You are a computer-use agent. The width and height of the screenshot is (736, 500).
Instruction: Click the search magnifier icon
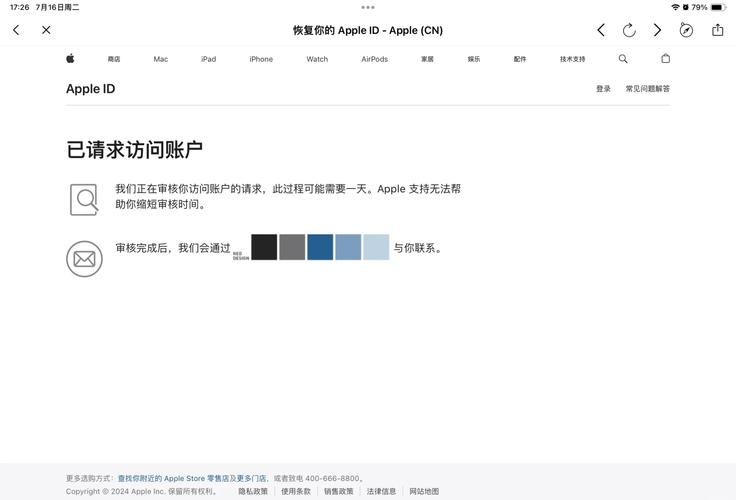point(623,59)
